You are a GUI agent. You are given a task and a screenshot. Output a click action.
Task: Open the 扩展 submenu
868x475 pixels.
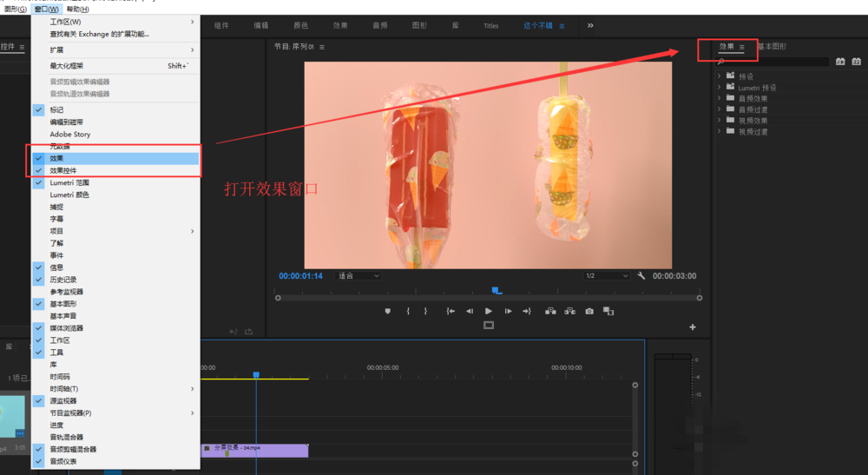click(115, 49)
